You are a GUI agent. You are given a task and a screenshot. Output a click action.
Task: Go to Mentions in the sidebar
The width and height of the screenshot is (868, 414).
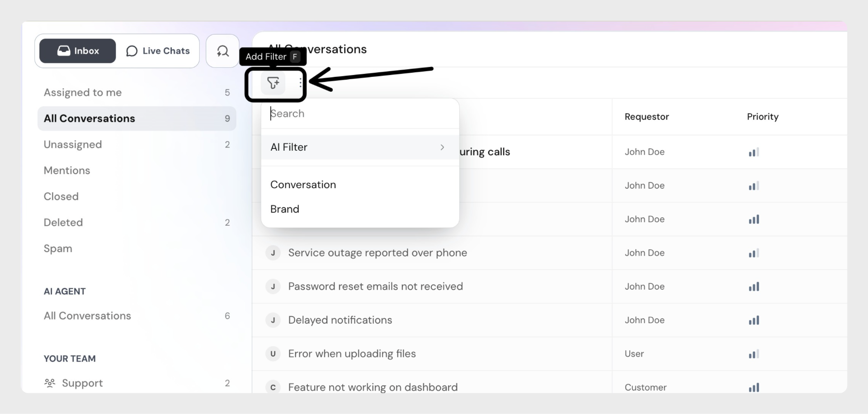(x=67, y=171)
